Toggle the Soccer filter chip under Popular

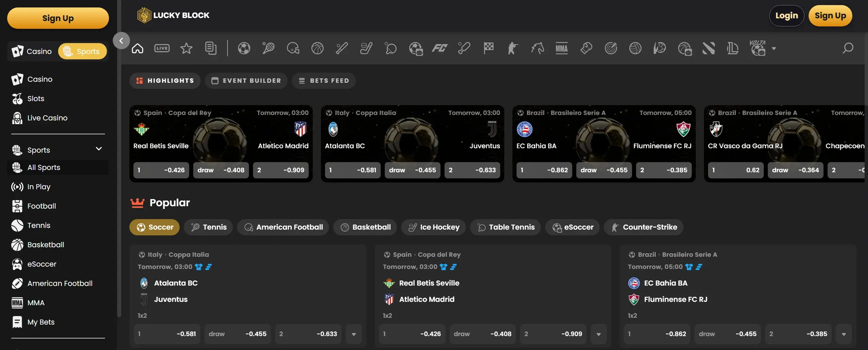pyautogui.click(x=155, y=227)
